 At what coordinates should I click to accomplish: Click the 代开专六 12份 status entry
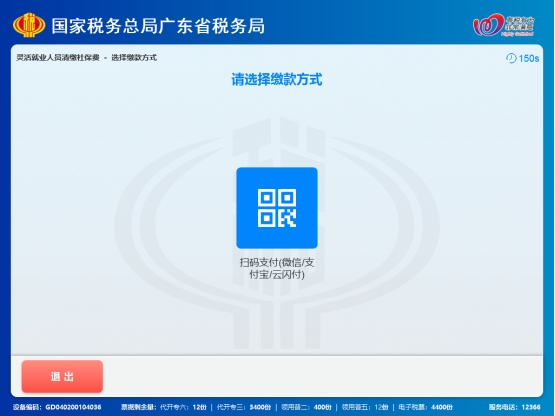click(183, 407)
